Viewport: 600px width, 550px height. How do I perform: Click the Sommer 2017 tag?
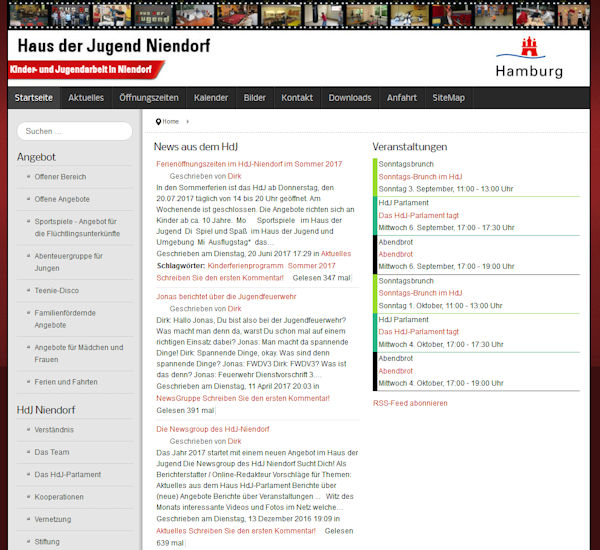click(x=311, y=266)
